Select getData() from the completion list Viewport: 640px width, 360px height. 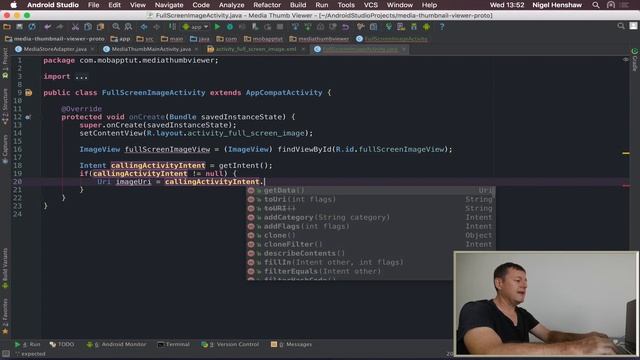pyautogui.click(x=371, y=191)
